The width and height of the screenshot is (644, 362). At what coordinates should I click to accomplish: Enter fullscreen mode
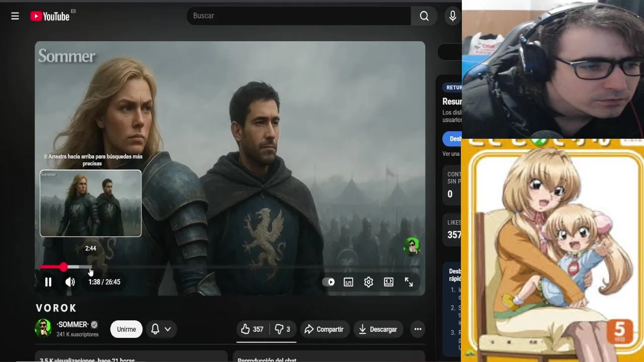click(x=409, y=282)
